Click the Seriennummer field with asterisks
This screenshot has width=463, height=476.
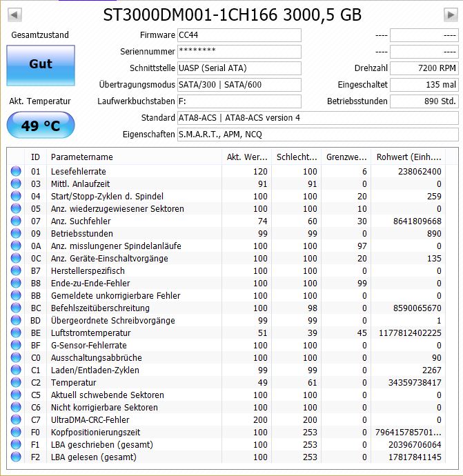pos(239,52)
